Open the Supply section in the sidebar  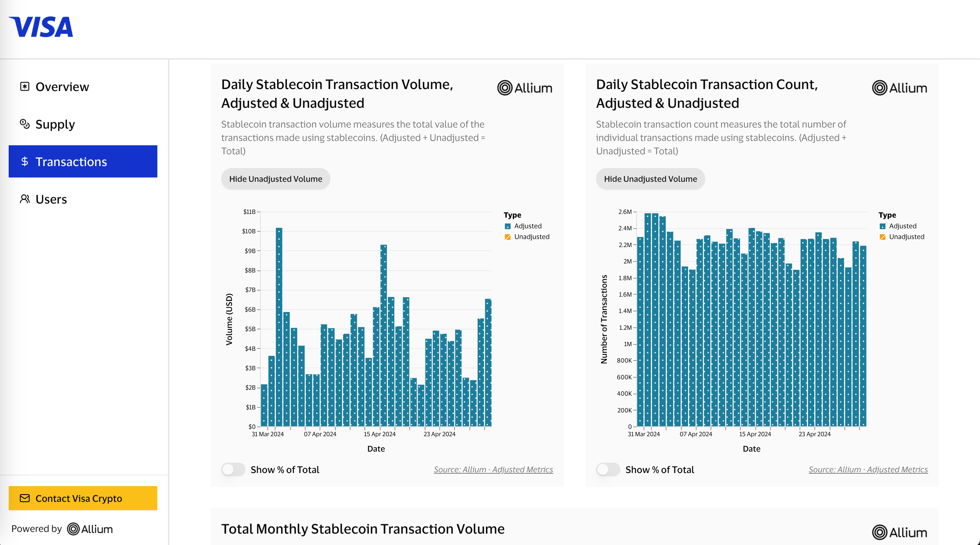pyautogui.click(x=55, y=124)
